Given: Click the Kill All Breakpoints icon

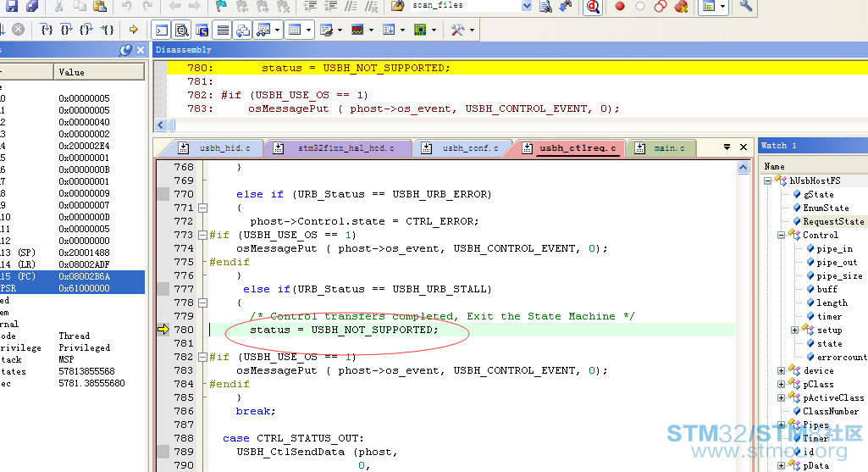Looking at the screenshot, I should tap(682, 7).
